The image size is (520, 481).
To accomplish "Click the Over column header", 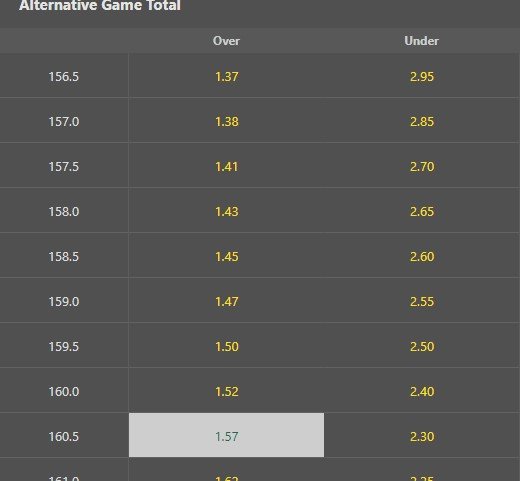I will [x=226, y=41].
